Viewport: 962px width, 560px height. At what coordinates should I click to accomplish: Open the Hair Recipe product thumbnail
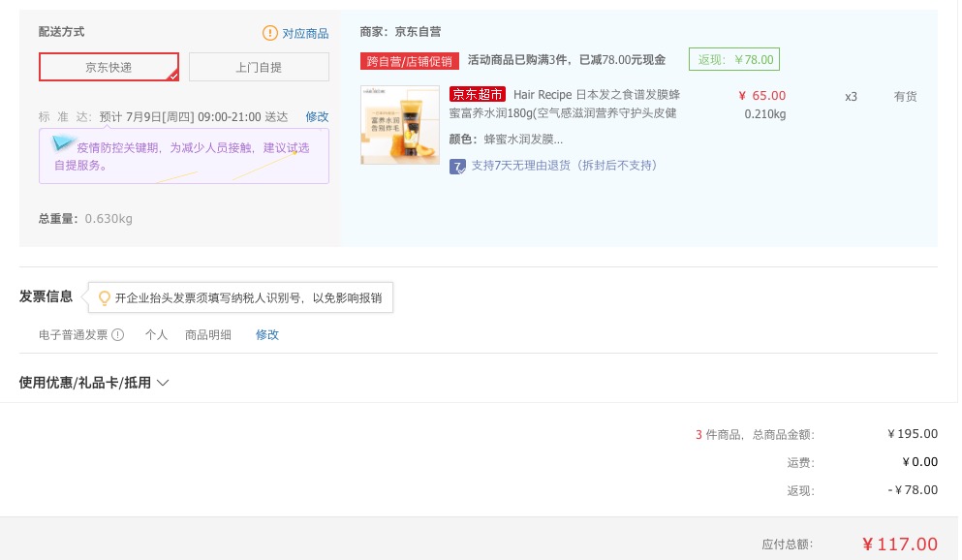(x=400, y=125)
